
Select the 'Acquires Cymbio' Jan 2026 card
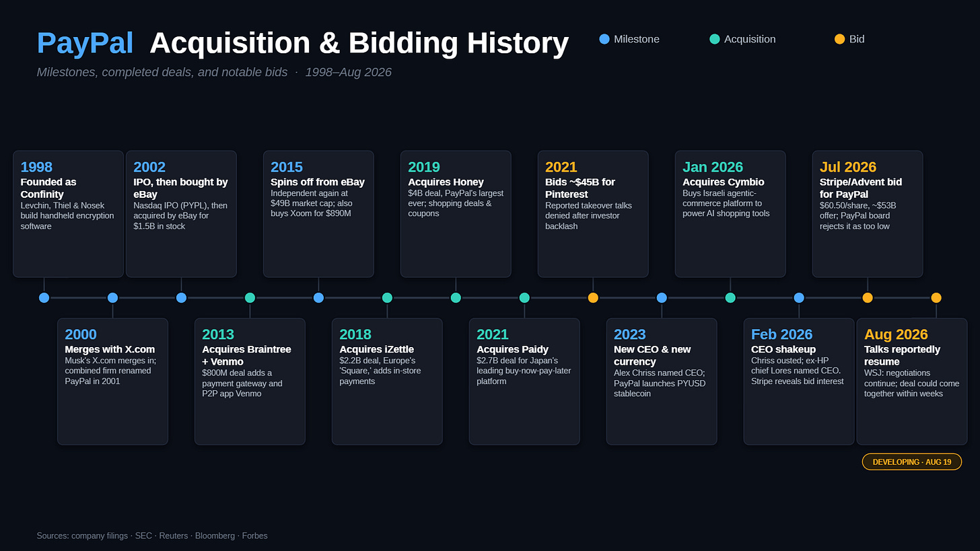point(730,214)
